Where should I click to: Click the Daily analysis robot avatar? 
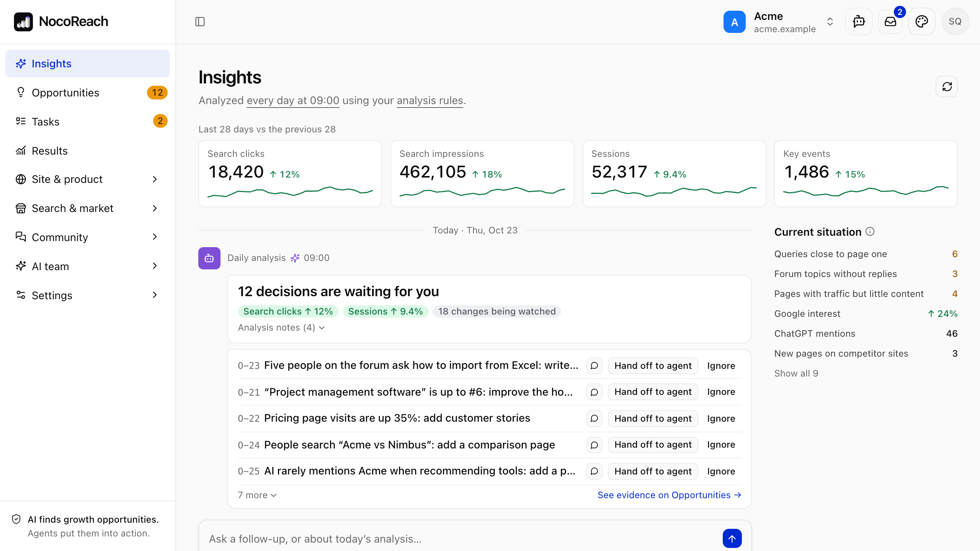point(209,258)
